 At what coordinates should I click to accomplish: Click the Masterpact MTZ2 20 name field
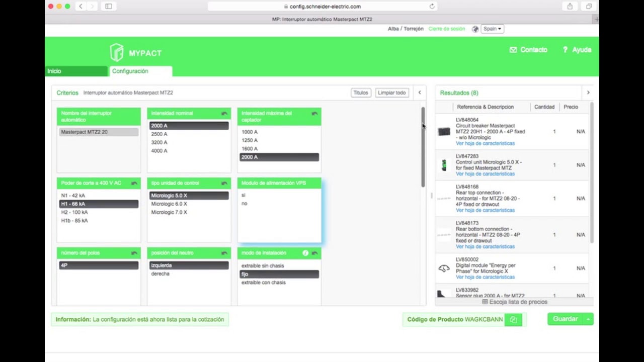click(x=99, y=132)
